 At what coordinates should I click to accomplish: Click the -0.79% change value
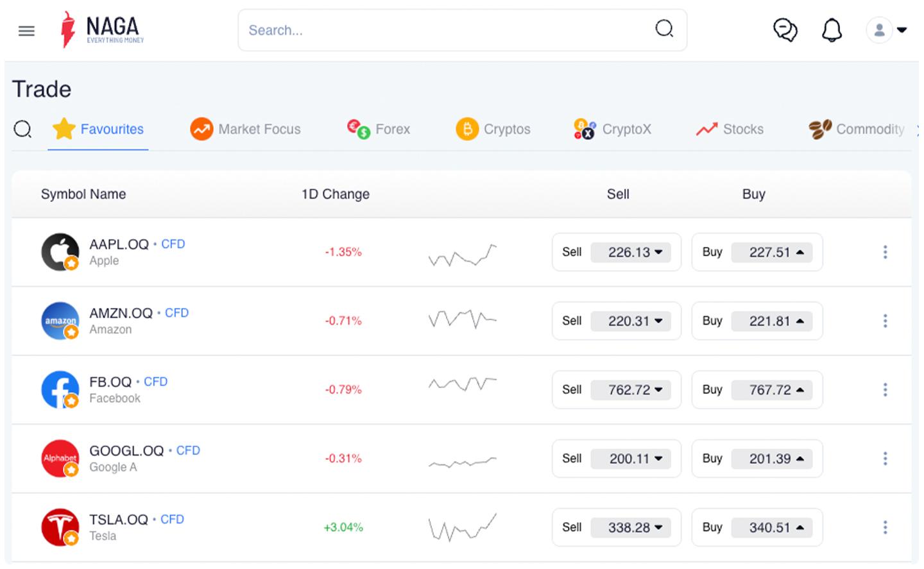coord(343,389)
